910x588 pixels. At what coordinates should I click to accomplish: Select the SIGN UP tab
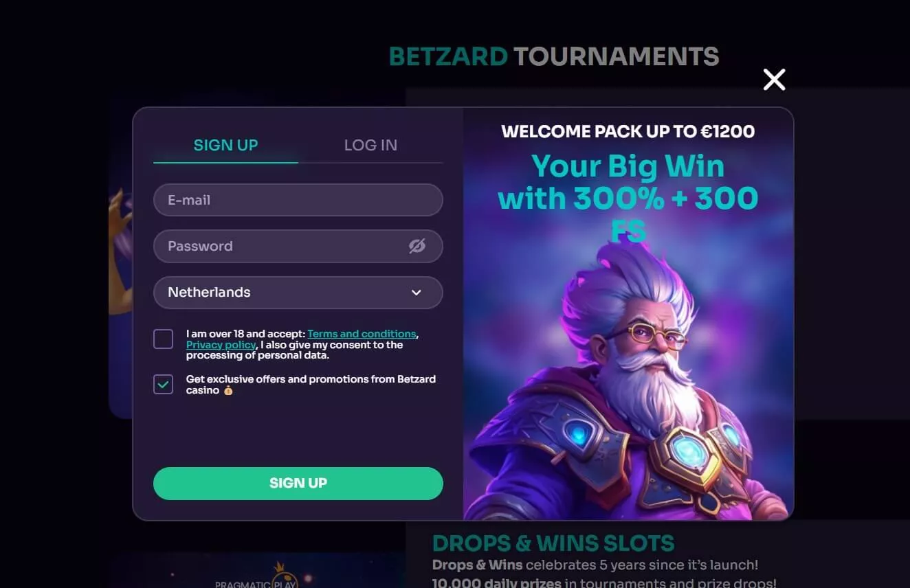pos(225,145)
